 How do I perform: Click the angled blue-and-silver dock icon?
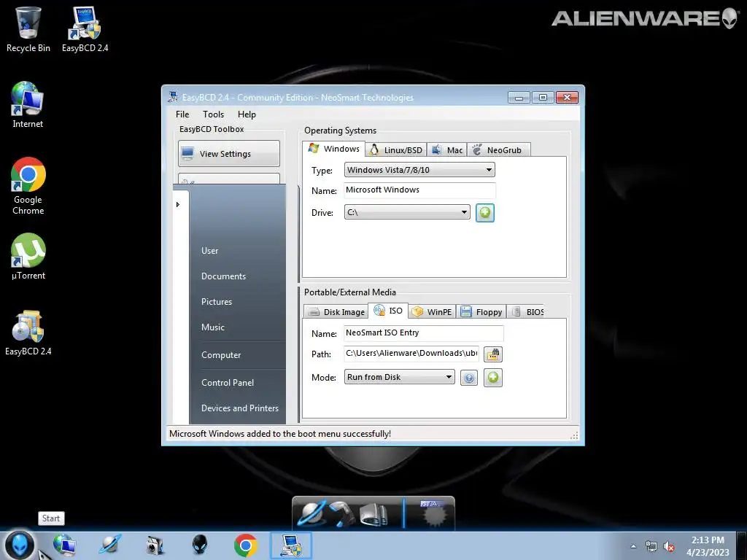click(x=341, y=514)
